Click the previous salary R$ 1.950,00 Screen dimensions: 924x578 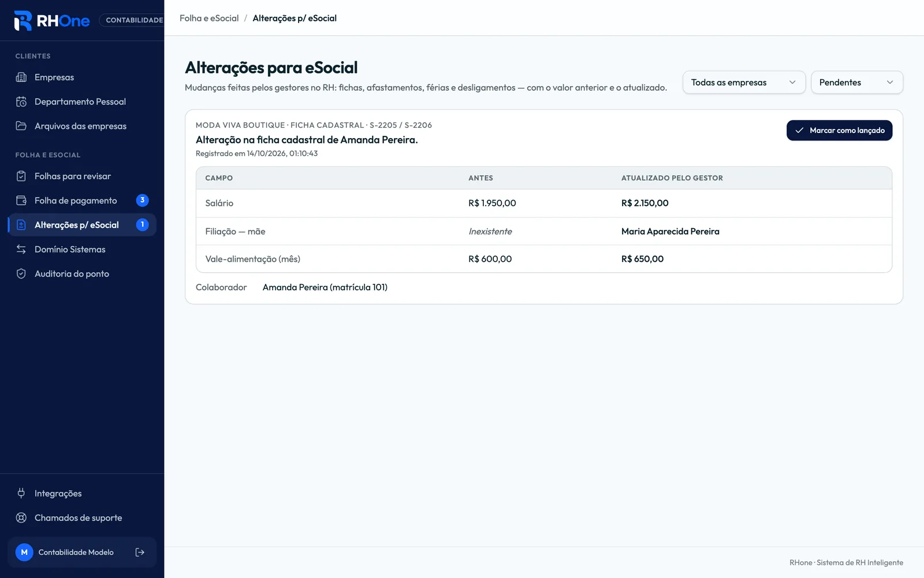[x=492, y=203]
